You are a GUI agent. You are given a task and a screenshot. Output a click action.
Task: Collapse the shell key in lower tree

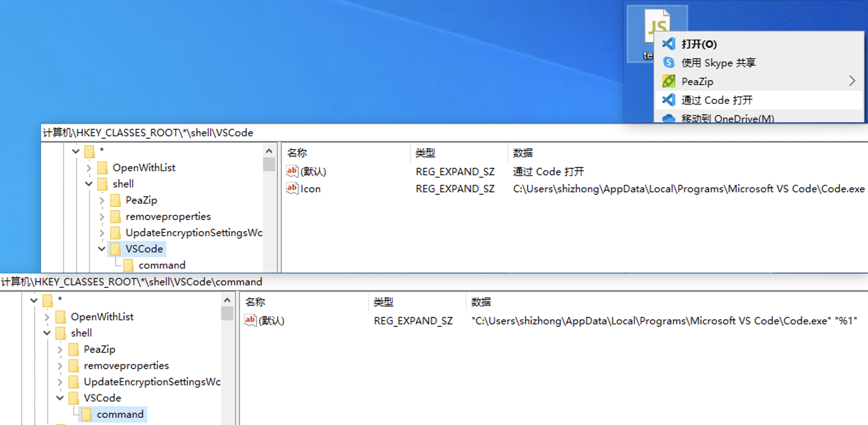47,333
